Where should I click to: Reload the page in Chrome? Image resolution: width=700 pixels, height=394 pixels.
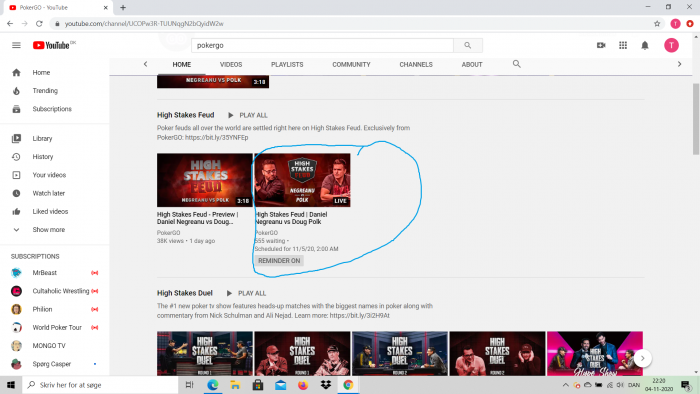[39, 24]
